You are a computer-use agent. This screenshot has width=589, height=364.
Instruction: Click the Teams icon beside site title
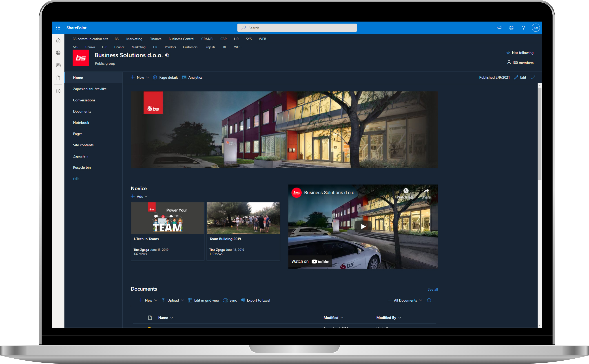click(167, 55)
